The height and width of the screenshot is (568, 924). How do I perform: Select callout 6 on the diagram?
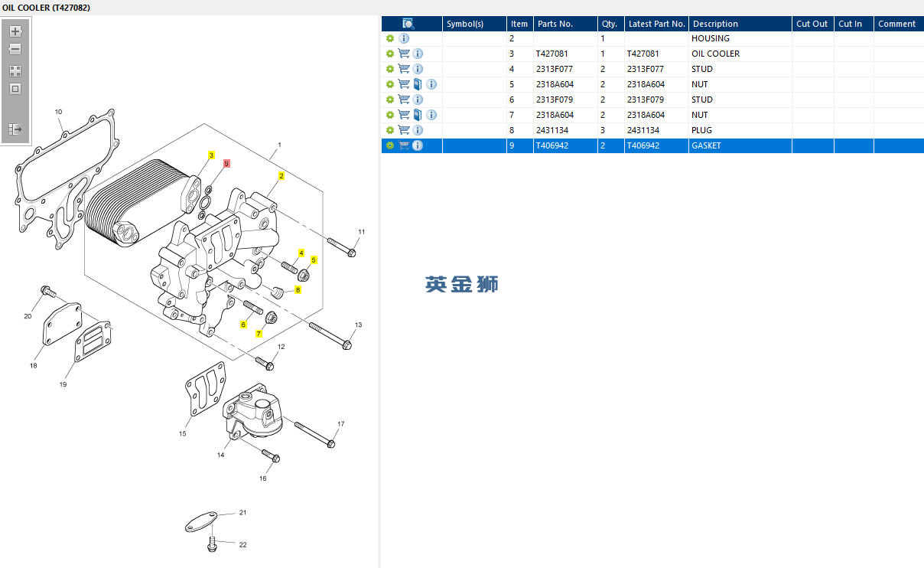click(x=243, y=325)
